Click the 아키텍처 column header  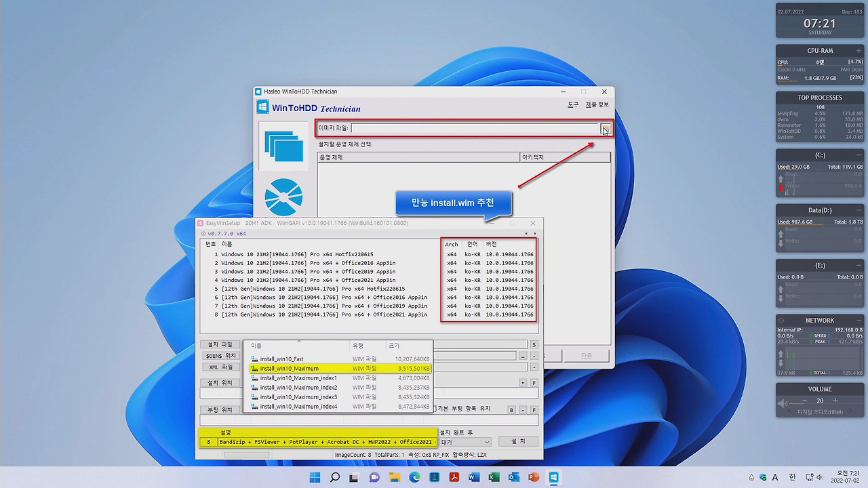point(564,157)
